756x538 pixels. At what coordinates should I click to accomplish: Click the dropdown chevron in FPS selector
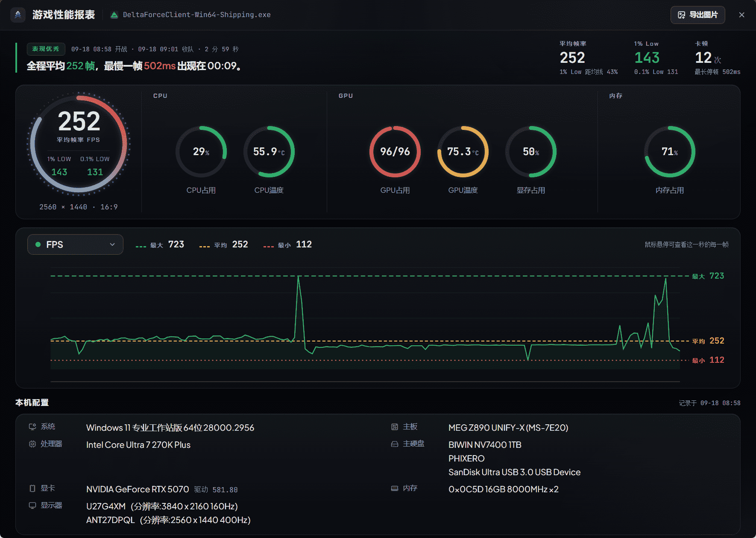(112, 244)
